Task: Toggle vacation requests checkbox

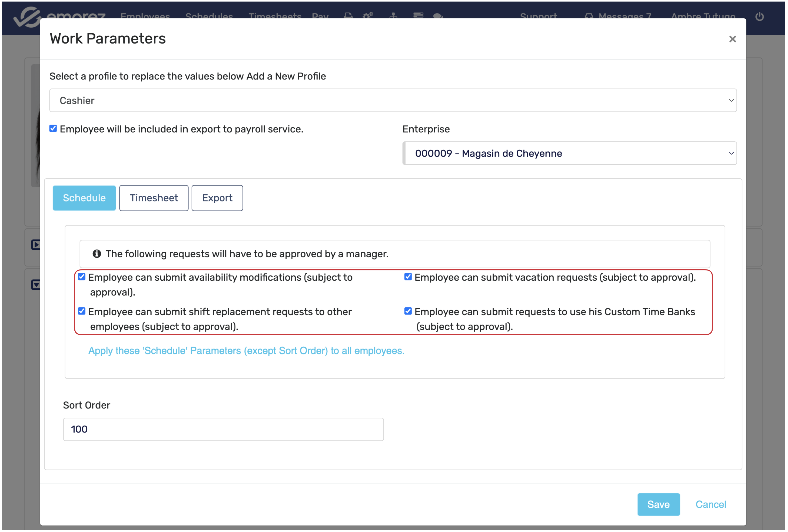Action: 408,277
